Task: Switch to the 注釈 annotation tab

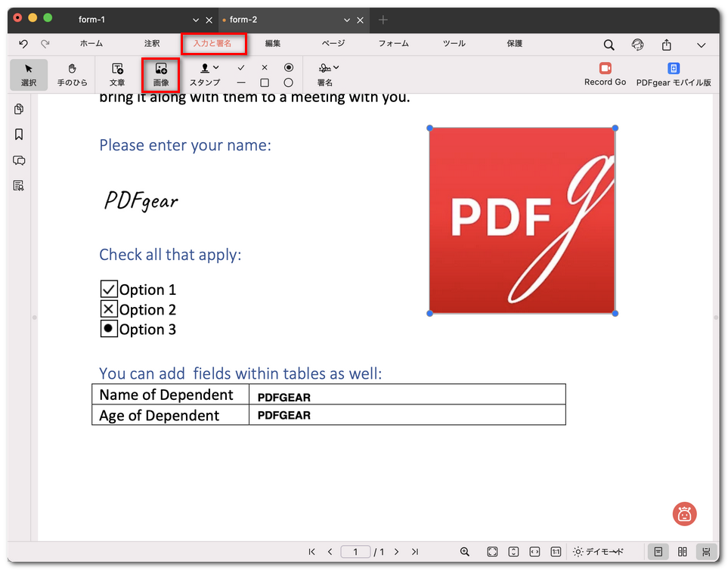Action: click(x=152, y=44)
